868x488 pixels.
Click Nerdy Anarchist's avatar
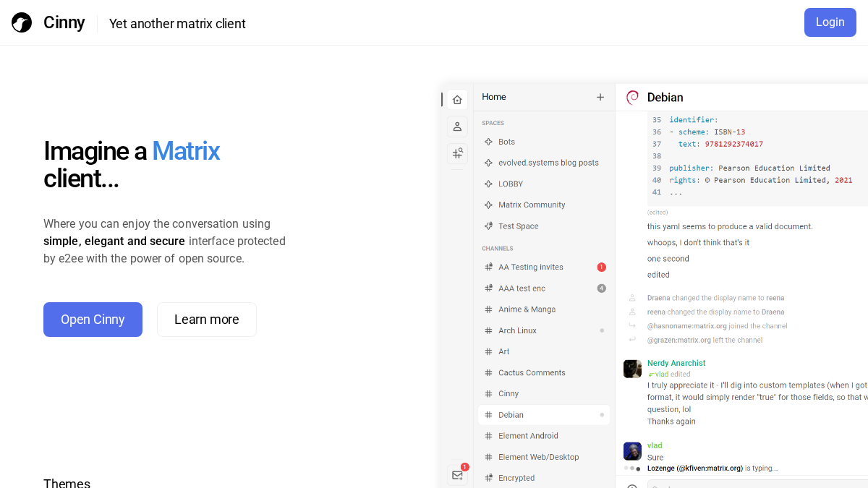click(x=632, y=369)
